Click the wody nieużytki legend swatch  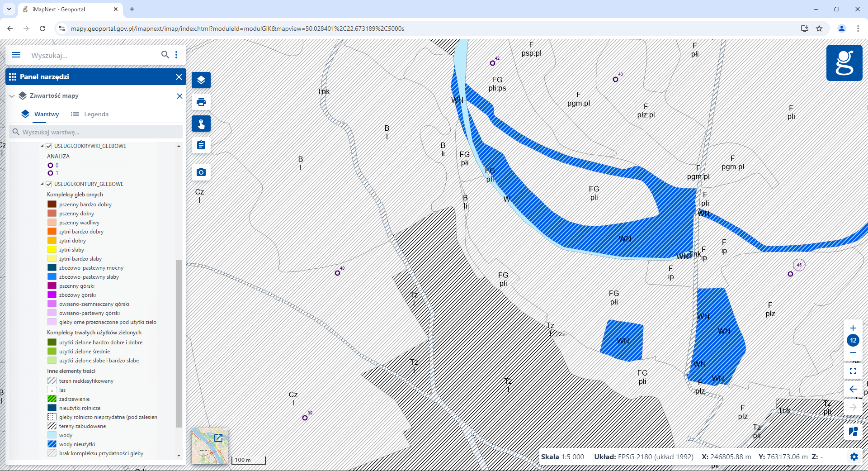click(x=52, y=444)
